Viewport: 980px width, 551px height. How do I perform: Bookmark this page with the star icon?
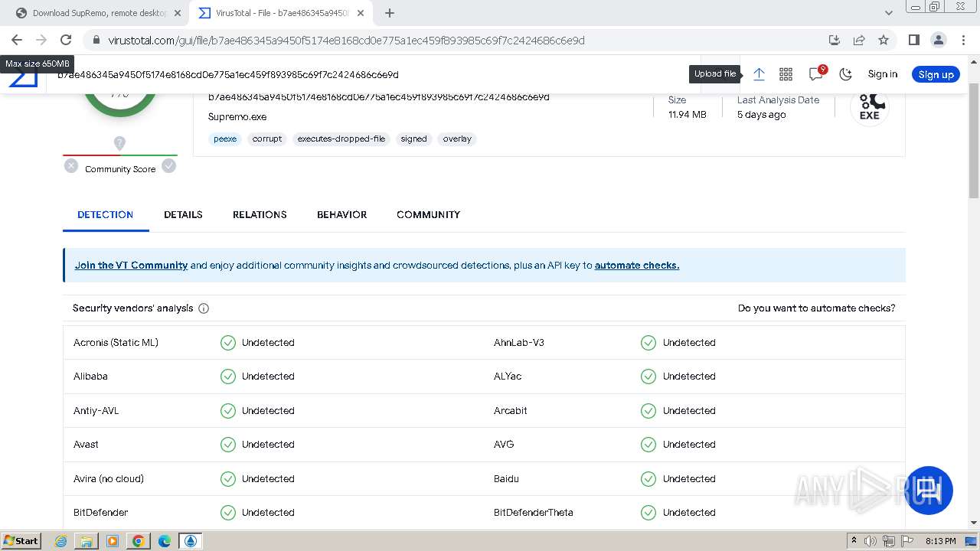884,40
